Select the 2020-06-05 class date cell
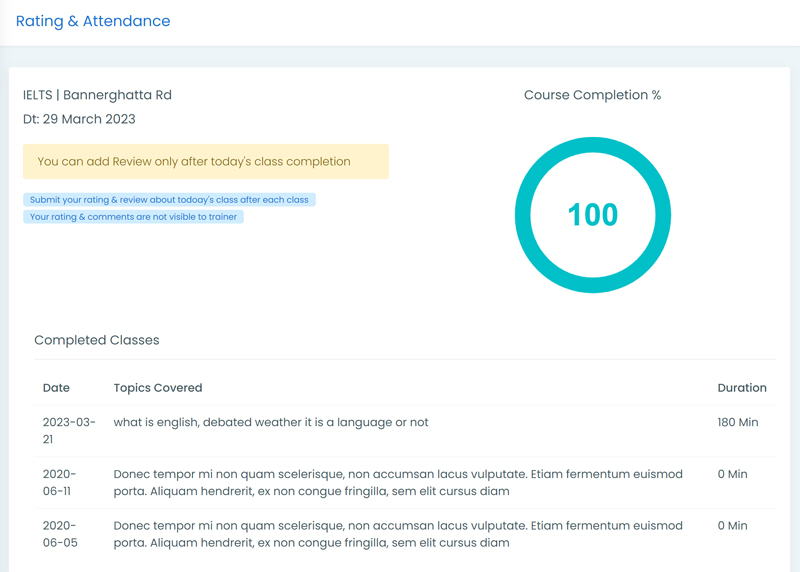This screenshot has width=800, height=572. [x=60, y=534]
